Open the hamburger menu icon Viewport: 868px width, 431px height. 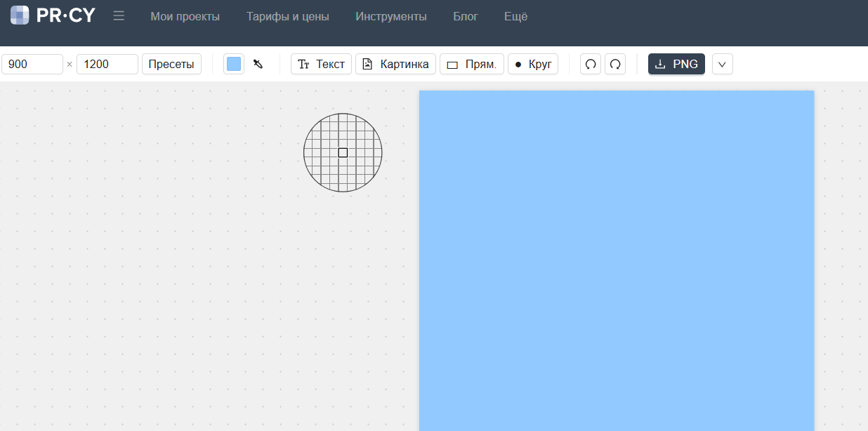click(119, 16)
